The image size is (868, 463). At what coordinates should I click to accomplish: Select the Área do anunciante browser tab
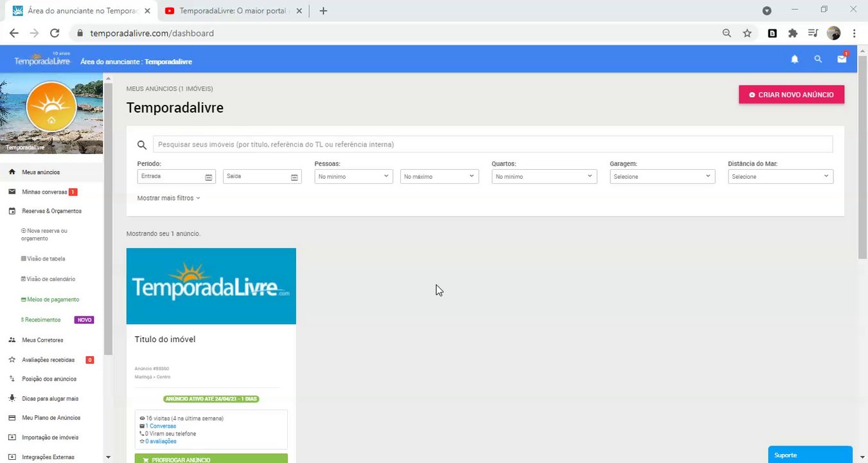pyautogui.click(x=80, y=11)
